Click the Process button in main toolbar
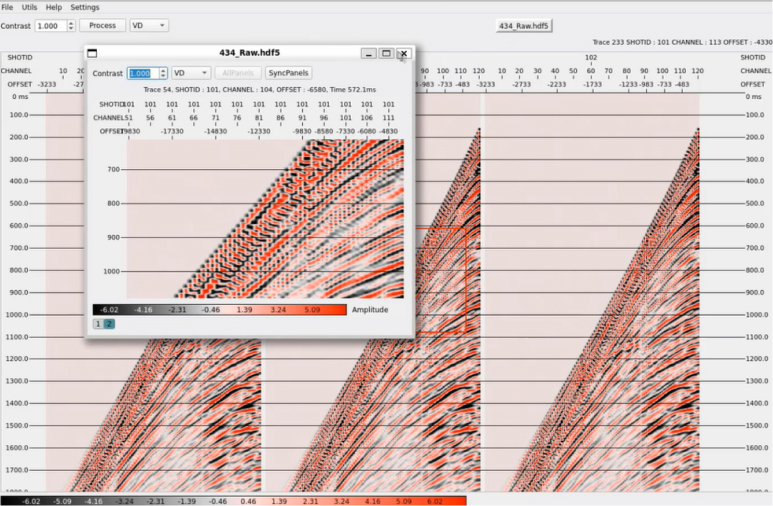 (x=102, y=25)
